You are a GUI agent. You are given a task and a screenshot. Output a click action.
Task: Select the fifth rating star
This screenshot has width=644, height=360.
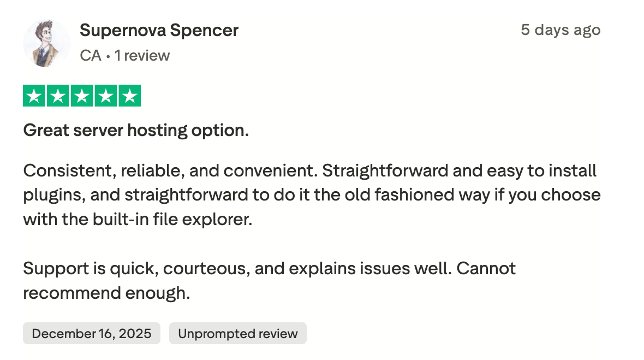point(130,96)
